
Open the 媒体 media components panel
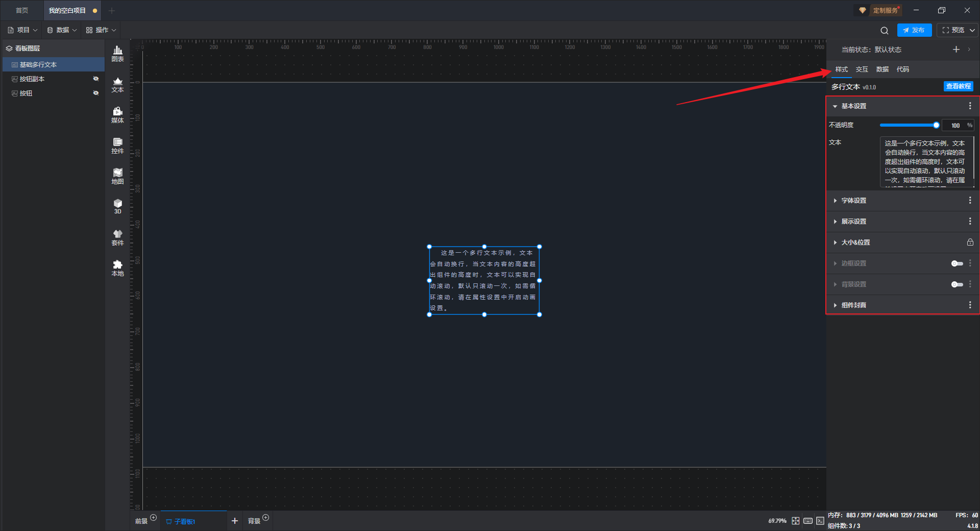tap(117, 115)
